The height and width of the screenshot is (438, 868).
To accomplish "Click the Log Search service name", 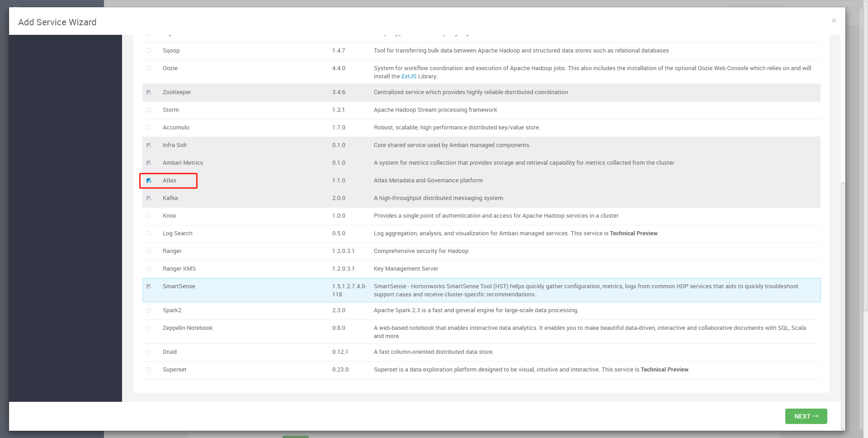I will tap(178, 233).
